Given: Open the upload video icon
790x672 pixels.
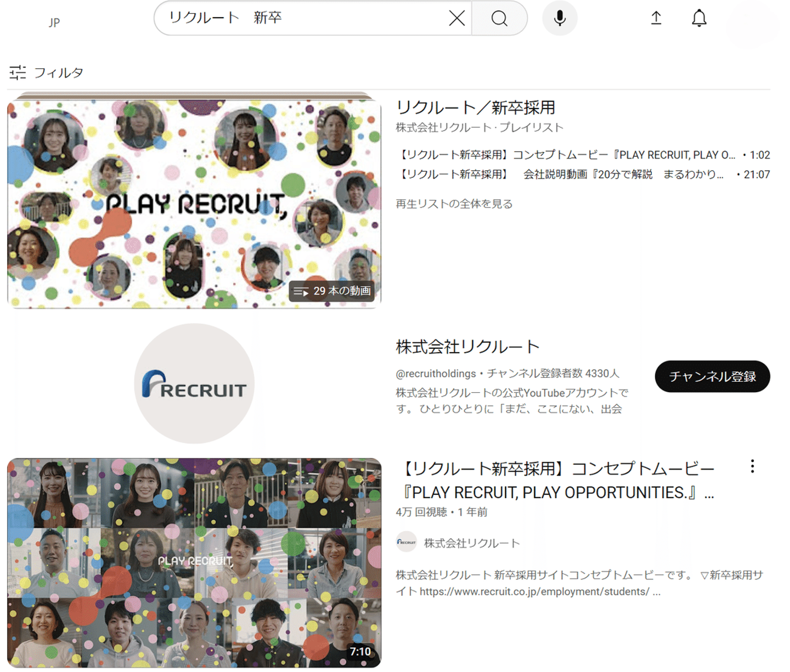Looking at the screenshot, I should [656, 18].
